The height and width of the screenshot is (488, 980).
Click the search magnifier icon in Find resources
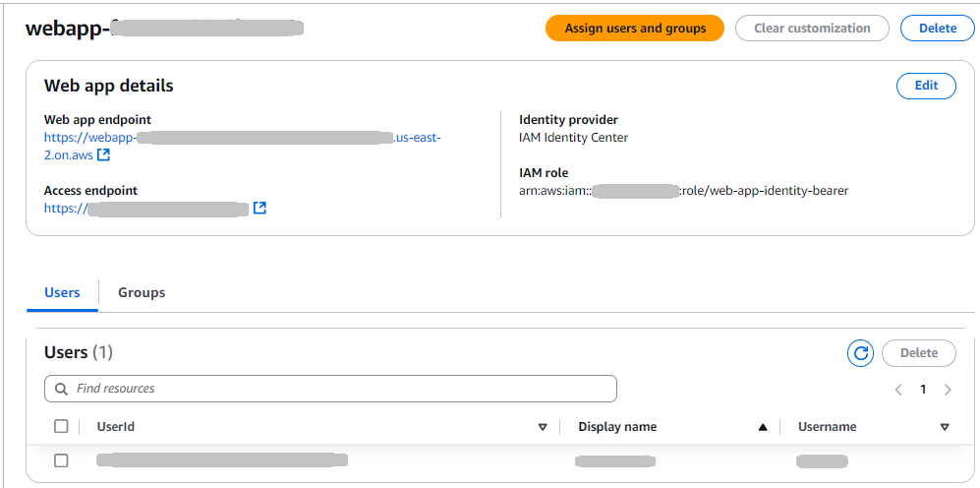62,389
